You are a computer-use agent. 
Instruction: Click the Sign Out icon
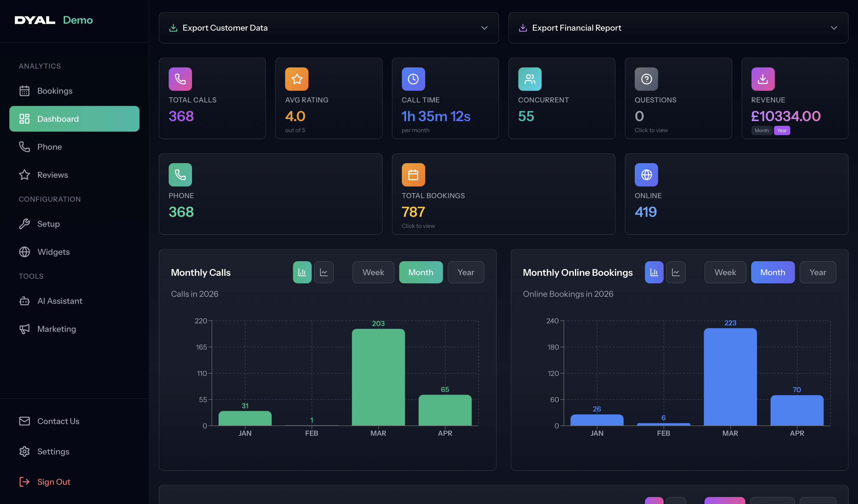click(25, 482)
